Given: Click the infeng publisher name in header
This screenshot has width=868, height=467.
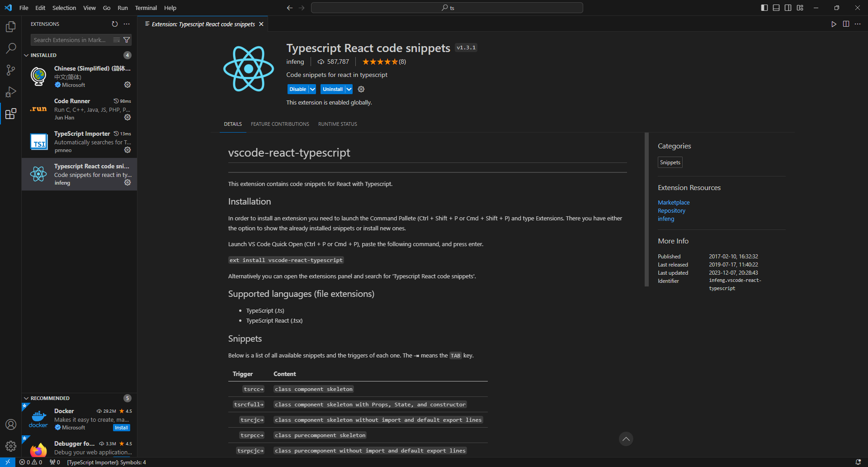Looking at the screenshot, I should point(295,62).
